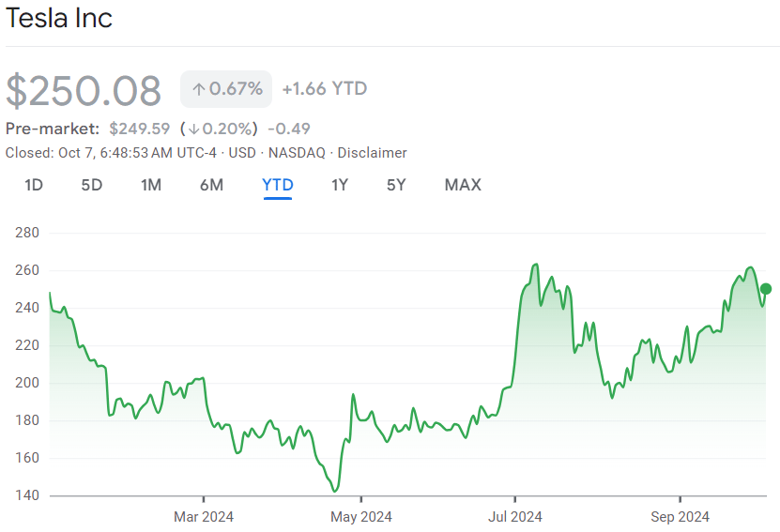The height and width of the screenshot is (532, 780).
Task: Click the NASDAQ exchange text
Action: pos(297,153)
